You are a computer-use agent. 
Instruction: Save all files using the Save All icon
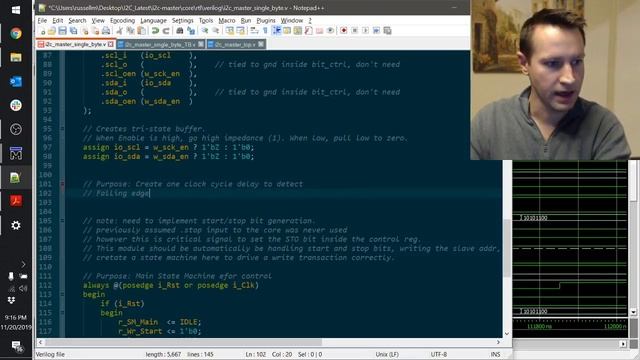coord(73,31)
